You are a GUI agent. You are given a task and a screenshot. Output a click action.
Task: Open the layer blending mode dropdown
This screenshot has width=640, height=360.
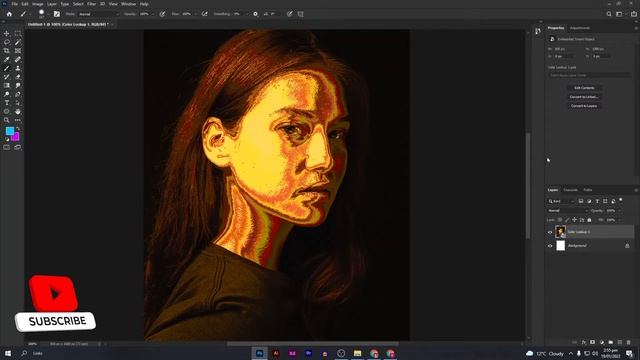(x=567, y=211)
